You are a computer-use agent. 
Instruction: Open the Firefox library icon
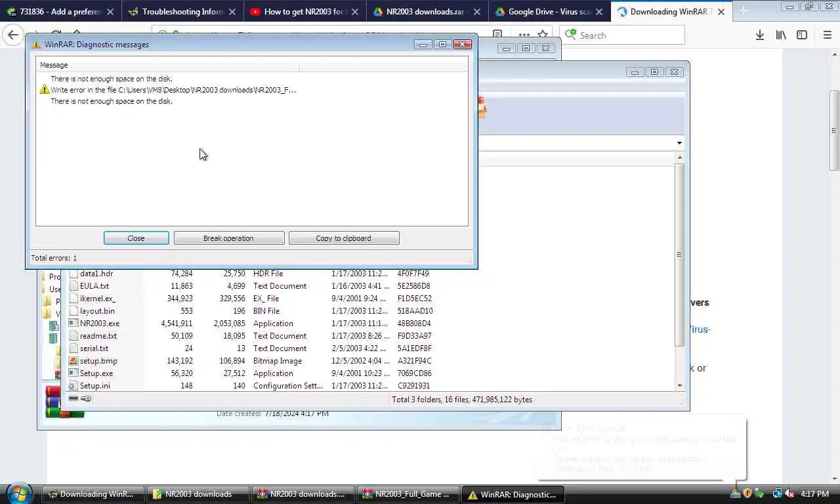pyautogui.click(x=781, y=35)
